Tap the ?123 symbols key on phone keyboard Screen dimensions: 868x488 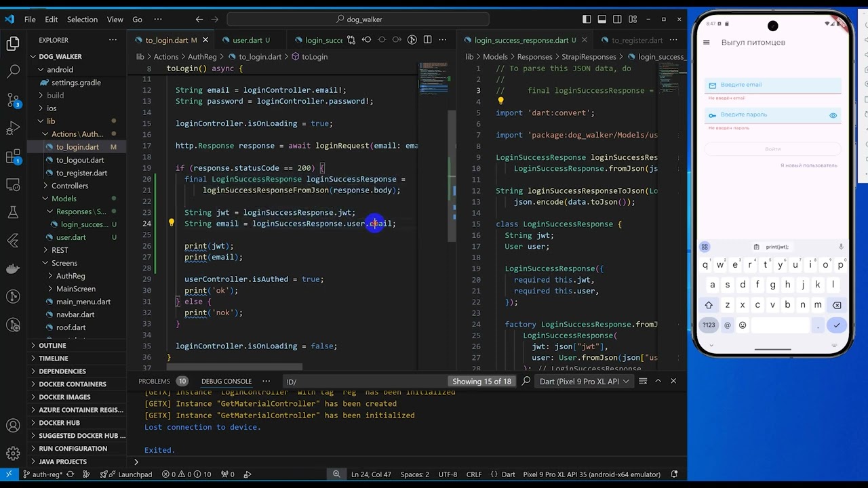coord(709,325)
